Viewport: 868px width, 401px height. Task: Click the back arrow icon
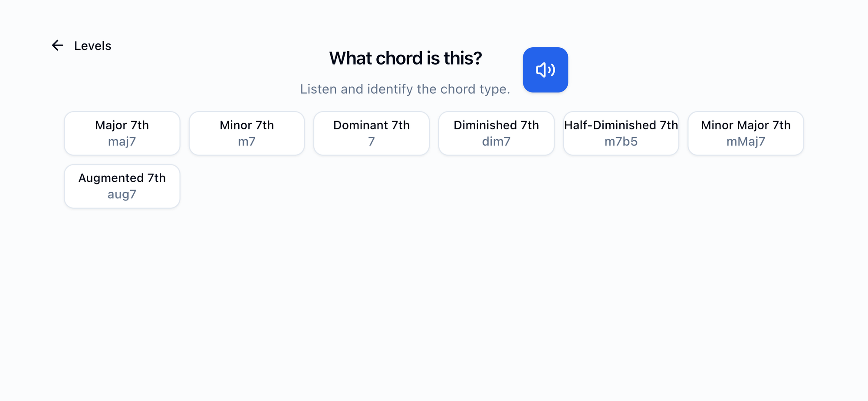coord(58,46)
